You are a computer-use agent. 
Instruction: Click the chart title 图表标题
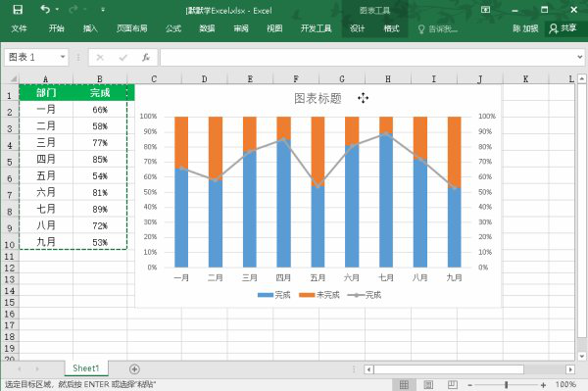[x=318, y=99]
